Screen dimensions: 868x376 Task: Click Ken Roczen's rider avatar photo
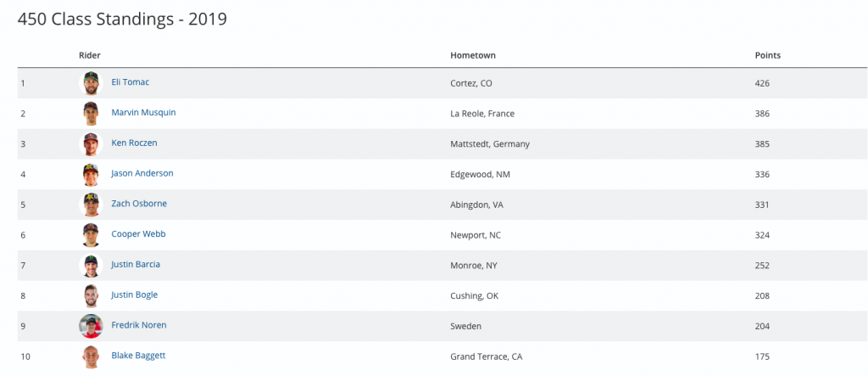[91, 144]
